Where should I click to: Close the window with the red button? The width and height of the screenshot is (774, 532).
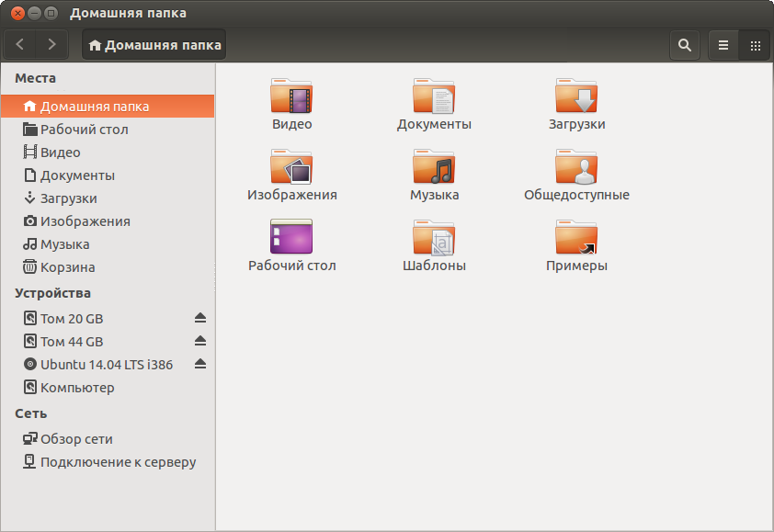coord(17,14)
